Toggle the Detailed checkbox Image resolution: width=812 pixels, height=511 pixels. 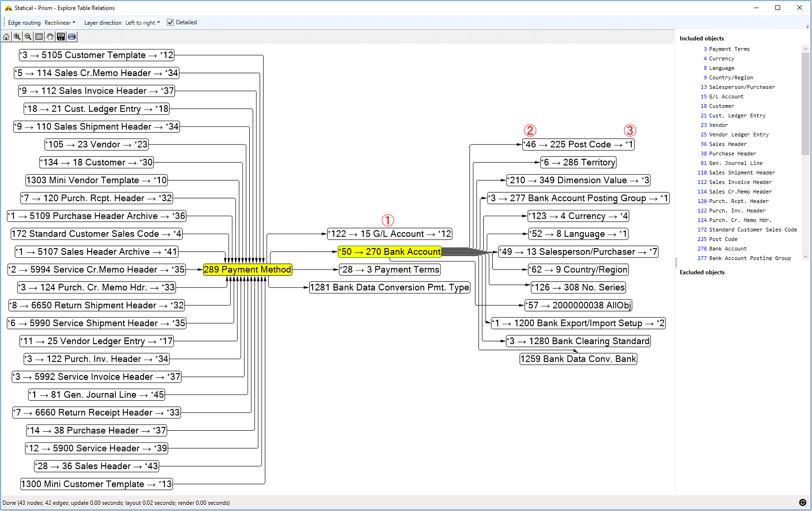[x=170, y=22]
